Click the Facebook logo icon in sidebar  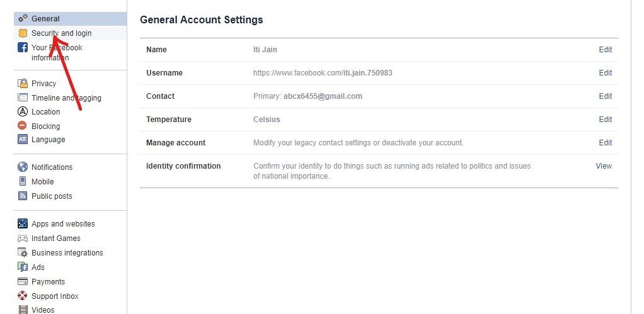click(23, 48)
